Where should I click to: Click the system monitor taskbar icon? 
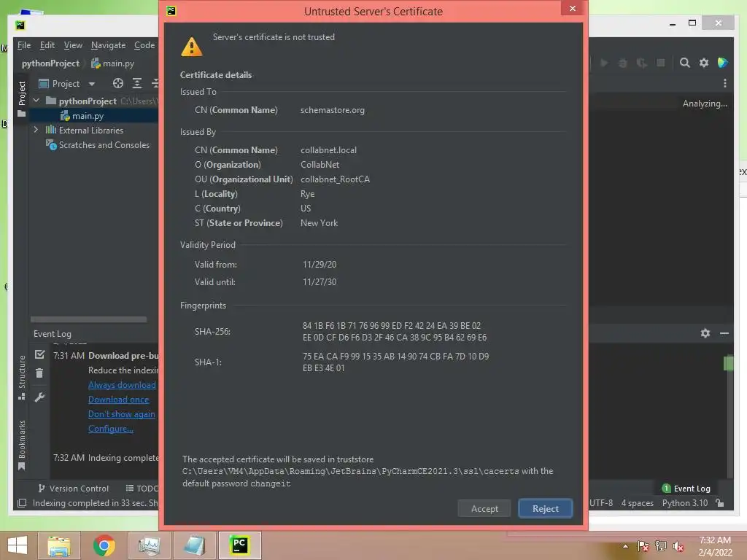[149, 545]
